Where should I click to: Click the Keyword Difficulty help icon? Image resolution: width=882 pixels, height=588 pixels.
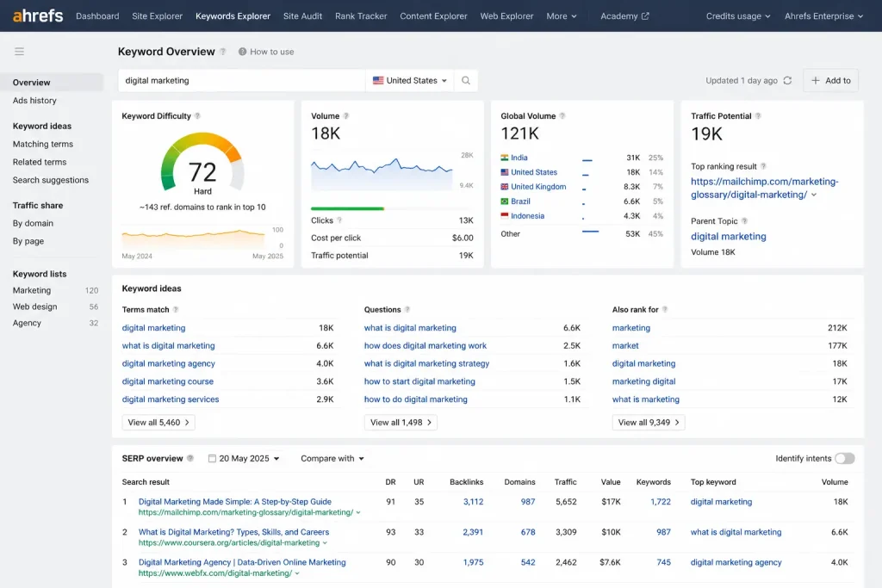pos(197,116)
